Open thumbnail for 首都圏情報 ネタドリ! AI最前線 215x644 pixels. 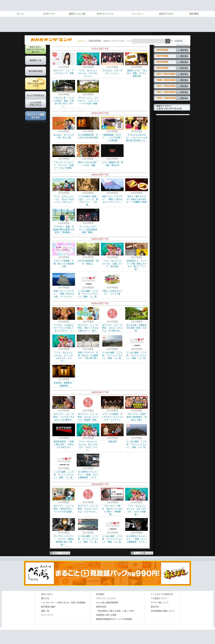(112, 123)
